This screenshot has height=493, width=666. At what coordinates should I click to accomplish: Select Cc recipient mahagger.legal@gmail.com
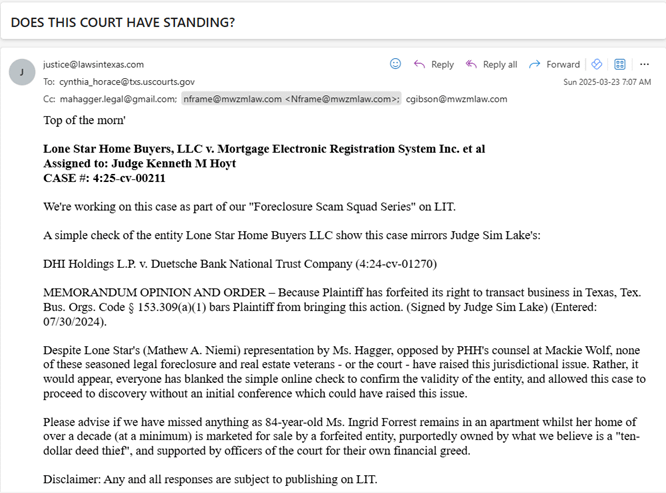[118, 99]
